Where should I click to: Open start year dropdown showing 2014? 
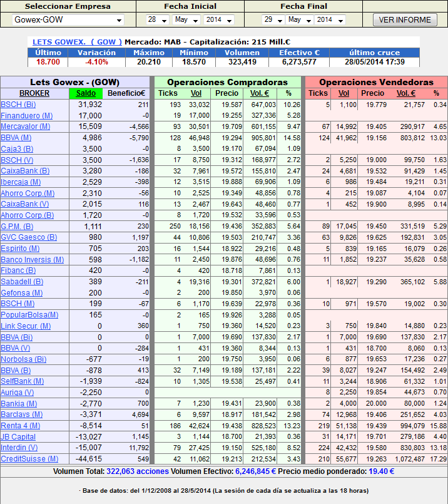pos(219,20)
